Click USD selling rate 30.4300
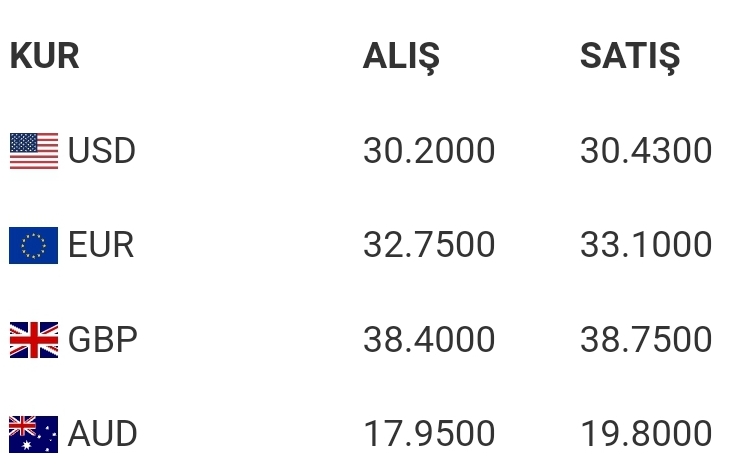This screenshot has height=467, width=733. [646, 151]
